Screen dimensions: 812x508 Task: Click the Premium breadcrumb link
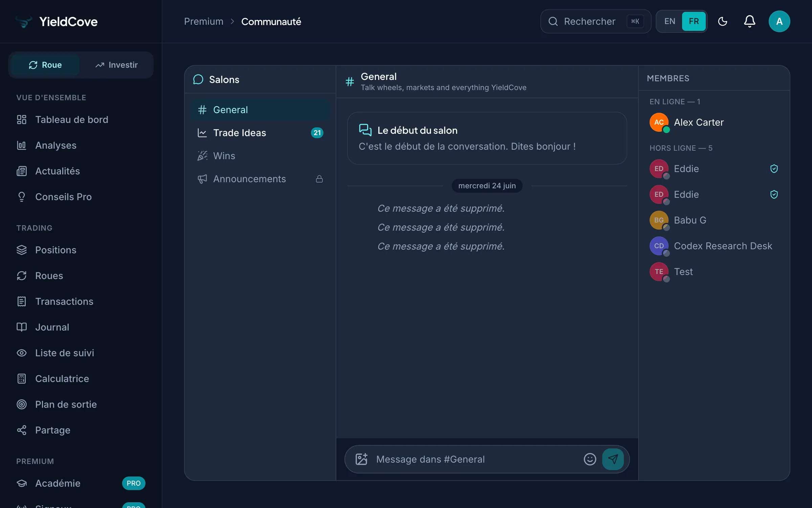[x=204, y=22]
